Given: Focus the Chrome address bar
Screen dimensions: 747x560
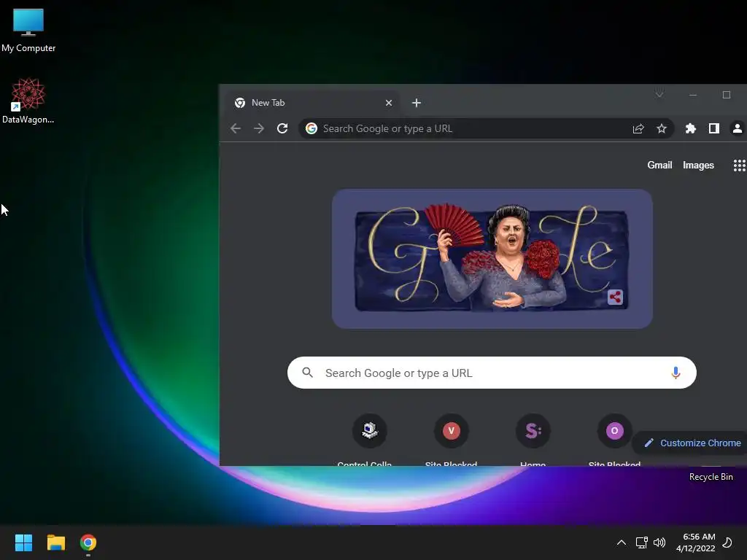Looking at the screenshot, I should click(x=487, y=128).
